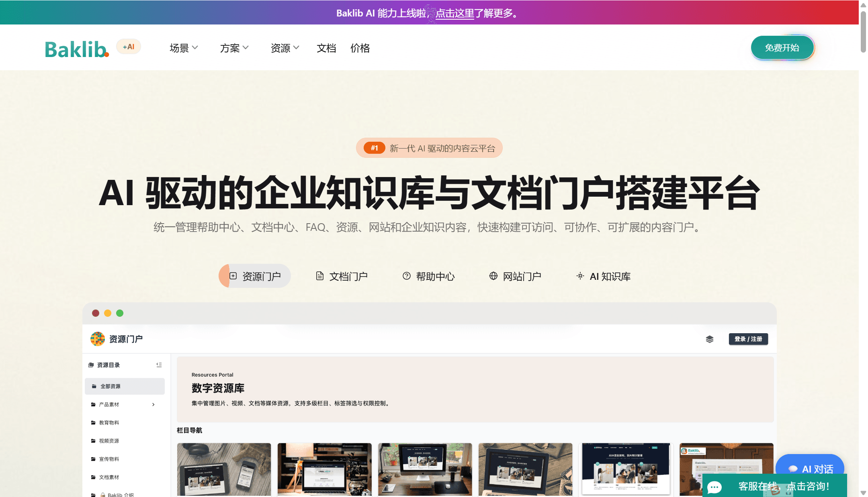This screenshot has width=868, height=497.
Task: Click the layers icon in the demo header
Action: coord(710,339)
